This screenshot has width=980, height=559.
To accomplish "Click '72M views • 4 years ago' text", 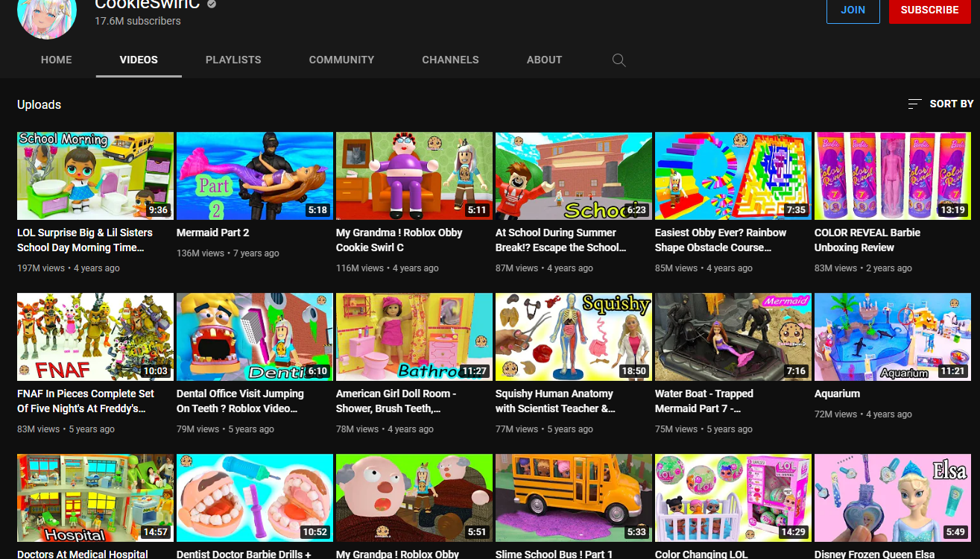I will pyautogui.click(x=863, y=414).
